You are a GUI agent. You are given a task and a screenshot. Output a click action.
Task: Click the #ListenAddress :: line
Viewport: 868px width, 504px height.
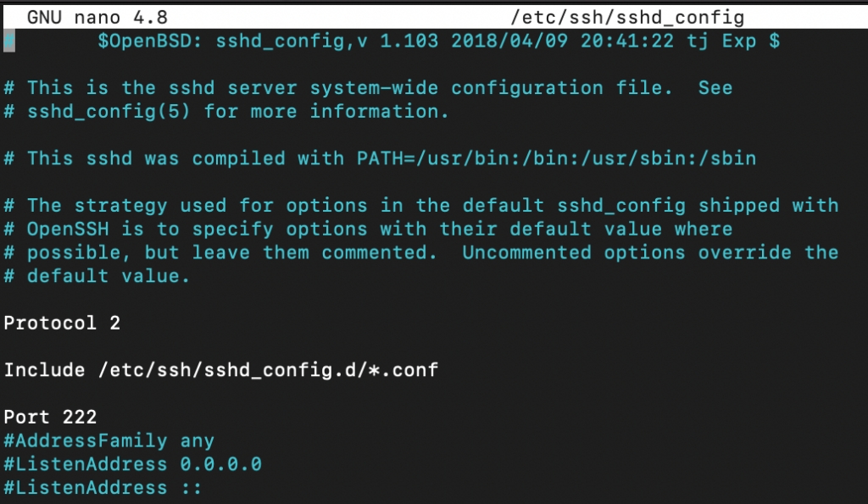[103, 488]
